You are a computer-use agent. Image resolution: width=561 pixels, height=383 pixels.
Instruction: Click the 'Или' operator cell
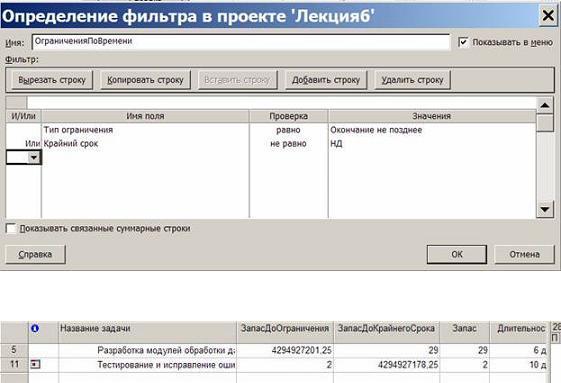(x=24, y=144)
